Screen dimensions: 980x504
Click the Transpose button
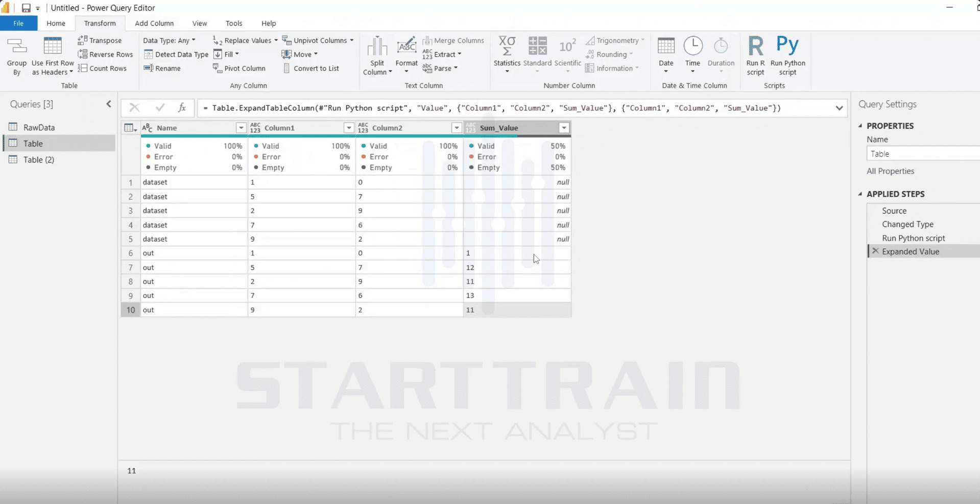pos(100,40)
